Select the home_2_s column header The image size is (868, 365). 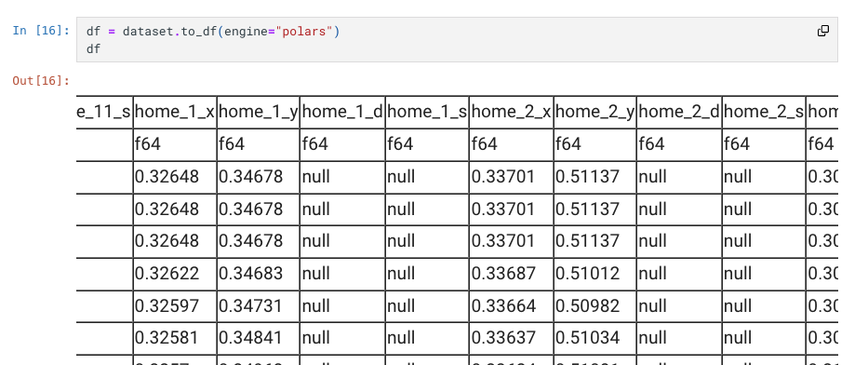coord(765,112)
